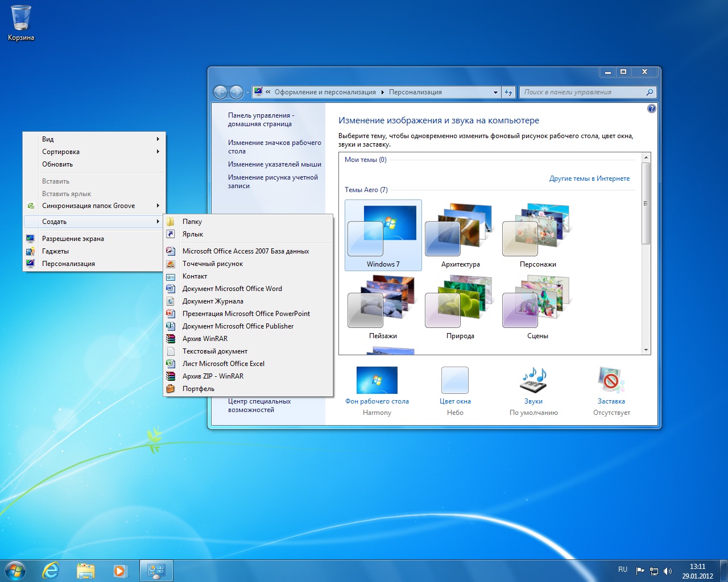This screenshot has width=728, height=582.
Task: Open Windows Media Player from the taskbar
Action: click(x=120, y=571)
